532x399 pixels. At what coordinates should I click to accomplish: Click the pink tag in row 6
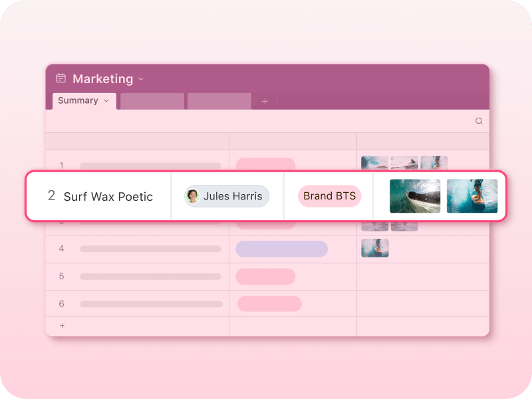pos(269,304)
